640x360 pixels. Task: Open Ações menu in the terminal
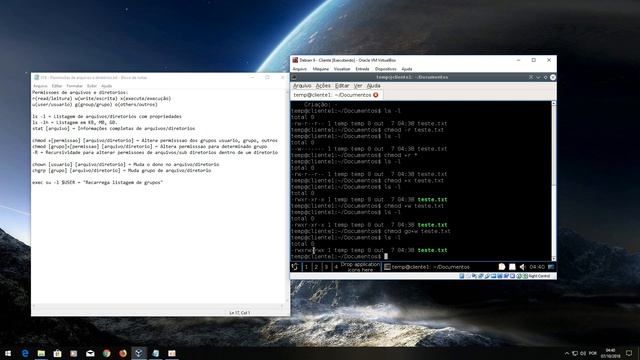tap(323, 86)
